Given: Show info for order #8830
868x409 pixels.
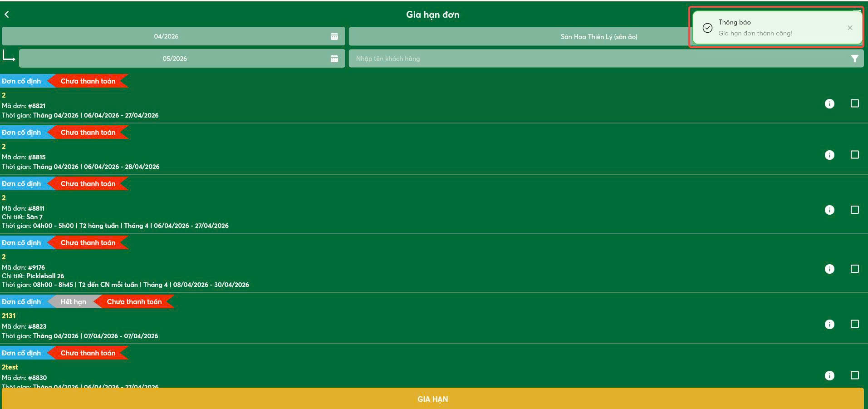Looking at the screenshot, I should pyautogui.click(x=829, y=375).
